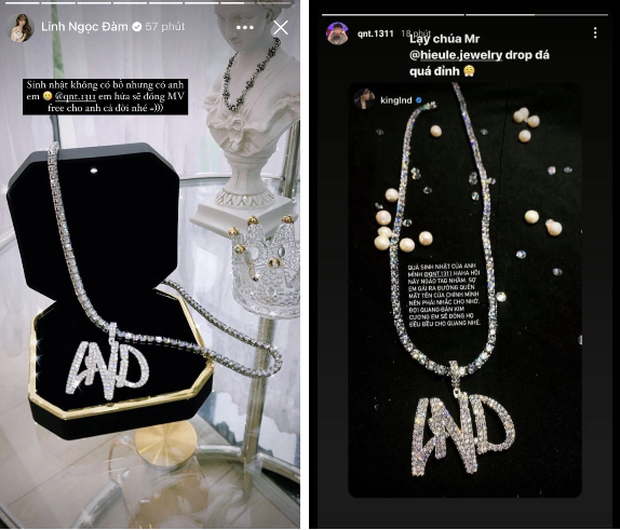Open kinglnd avatar in reshared story
This screenshot has width=620, height=530.
click(x=364, y=99)
